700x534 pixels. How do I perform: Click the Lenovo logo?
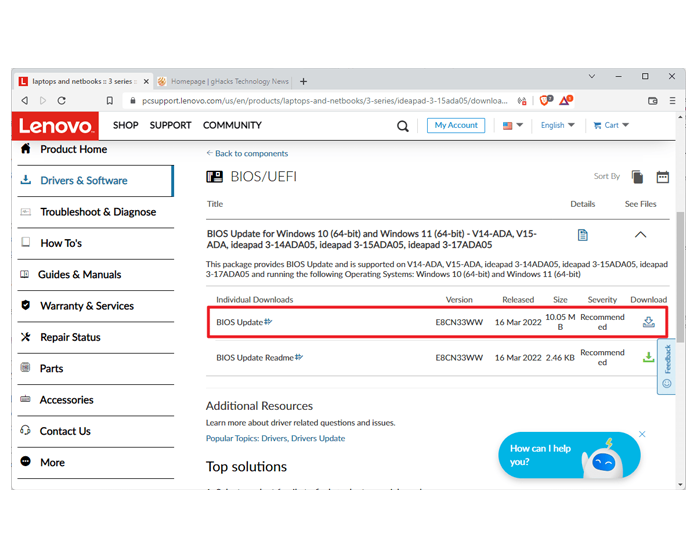tap(55, 126)
